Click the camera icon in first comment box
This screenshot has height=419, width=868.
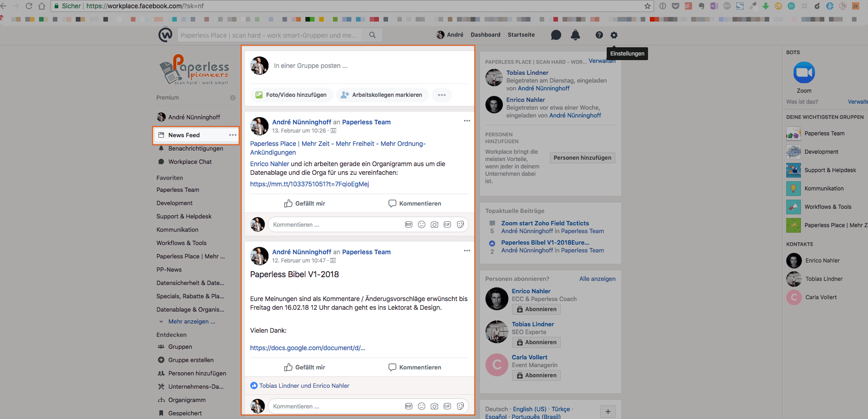434,224
